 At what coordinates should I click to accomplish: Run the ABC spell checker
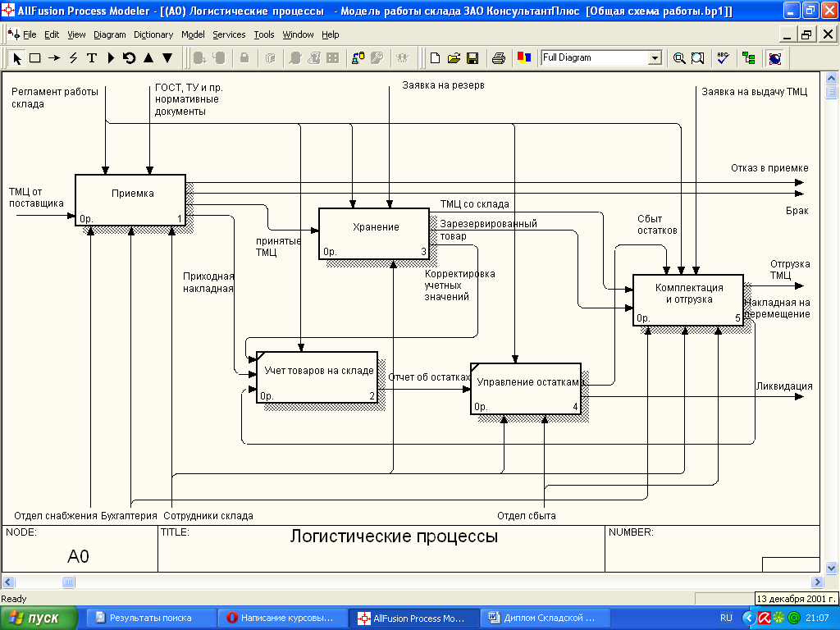click(724, 58)
